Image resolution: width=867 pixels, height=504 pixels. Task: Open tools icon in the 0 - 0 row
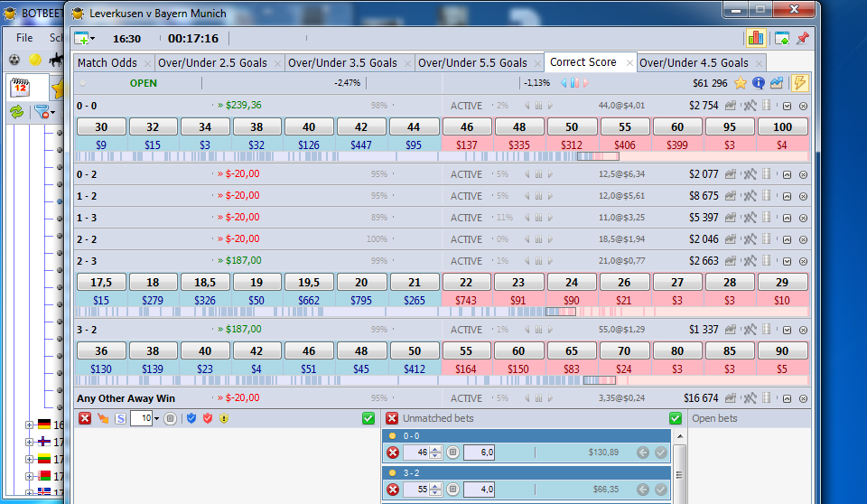(x=750, y=105)
